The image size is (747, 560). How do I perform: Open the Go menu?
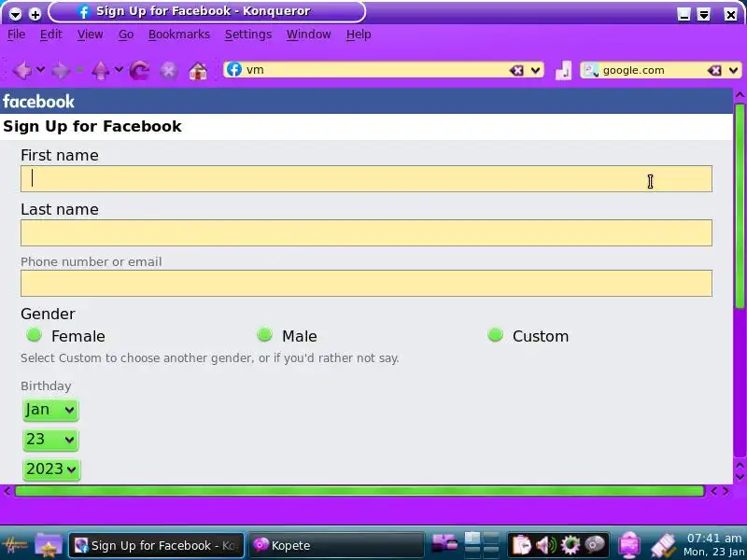[126, 35]
